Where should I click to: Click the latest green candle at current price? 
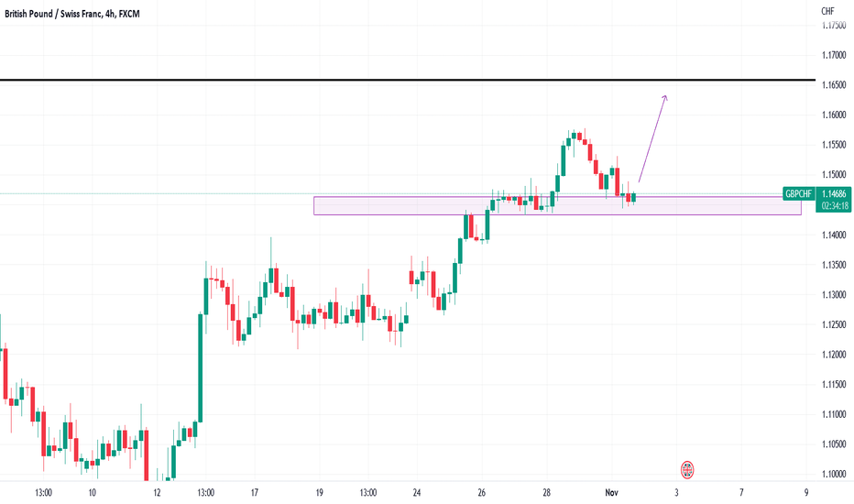click(633, 197)
